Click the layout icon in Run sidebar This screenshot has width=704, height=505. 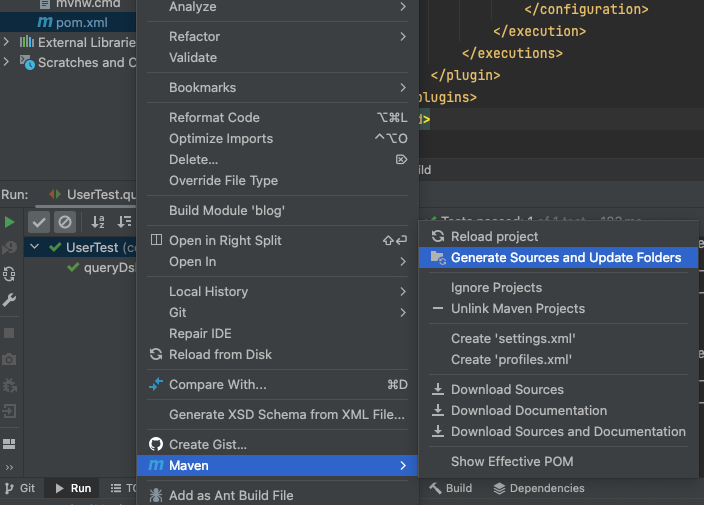point(9,444)
